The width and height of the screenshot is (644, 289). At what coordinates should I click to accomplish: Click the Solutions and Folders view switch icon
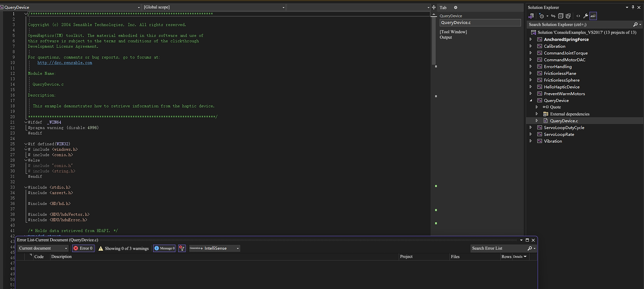click(531, 16)
